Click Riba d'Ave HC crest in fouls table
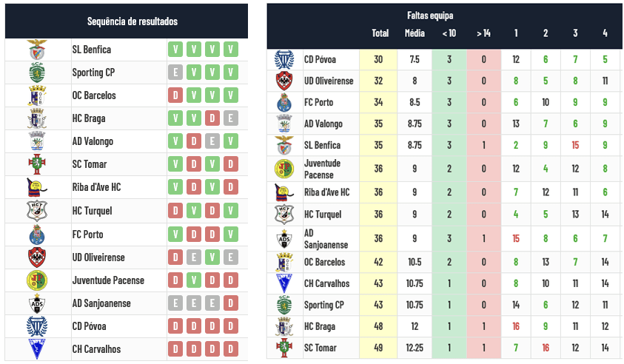The width and height of the screenshot is (624, 364). click(284, 192)
